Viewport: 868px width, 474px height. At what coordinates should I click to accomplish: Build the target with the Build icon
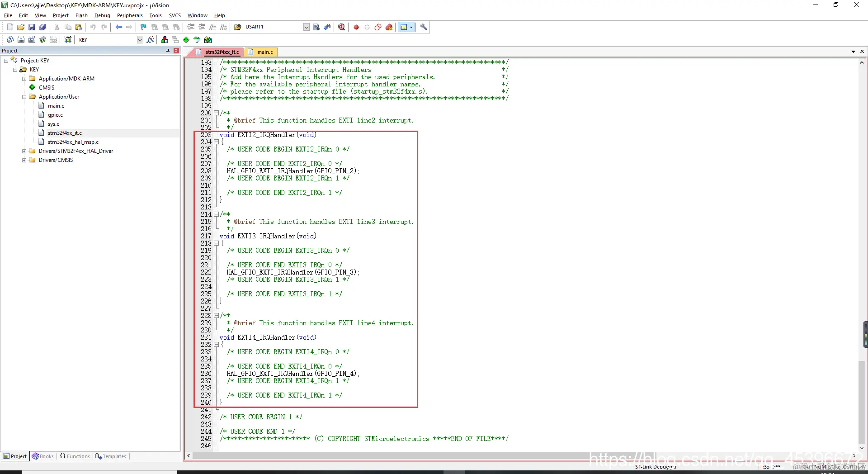tap(21, 40)
